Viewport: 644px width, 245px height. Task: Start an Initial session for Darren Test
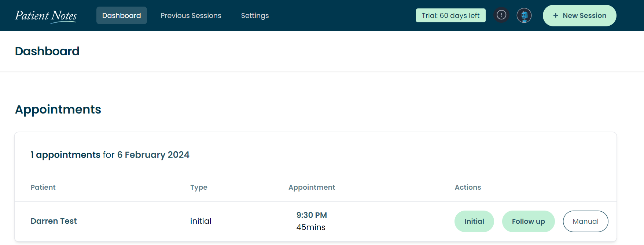(x=474, y=221)
